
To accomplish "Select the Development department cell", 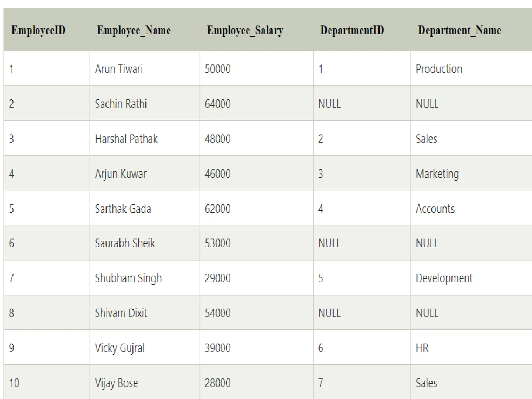I will tap(444, 278).
